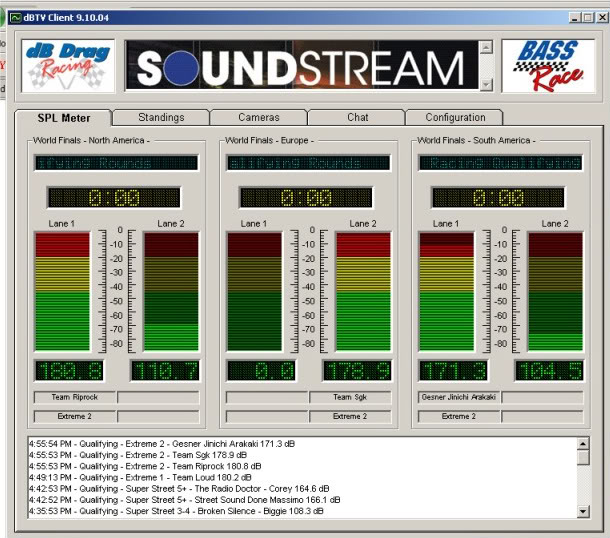Image resolution: width=610 pixels, height=538 pixels.
Task: Click the 180.8 dB readout
Action: pyautogui.click(x=69, y=371)
